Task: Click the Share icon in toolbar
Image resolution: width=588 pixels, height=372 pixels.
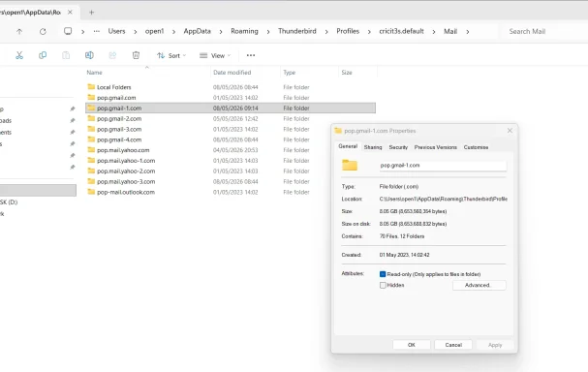Action: coord(112,55)
